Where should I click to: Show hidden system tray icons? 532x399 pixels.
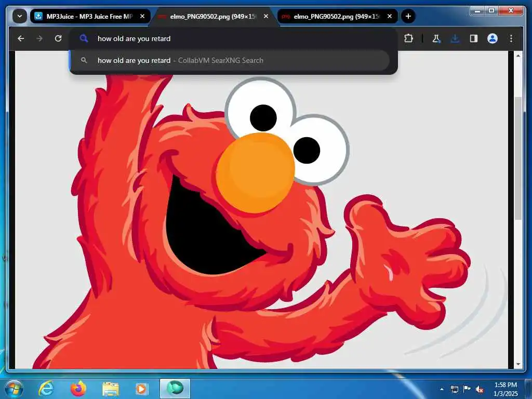point(442,389)
